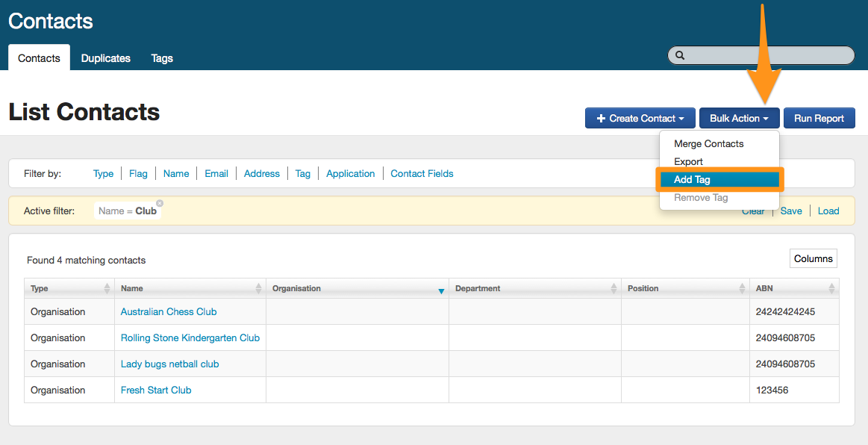Select Merge Contacts menu option
The image size is (868, 445).
(708, 143)
